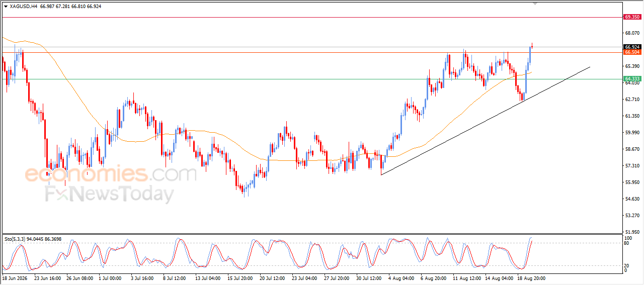This screenshot has width=644, height=285.
Task: Click the 4 Aug 04:00 time label
Action: coord(400,278)
